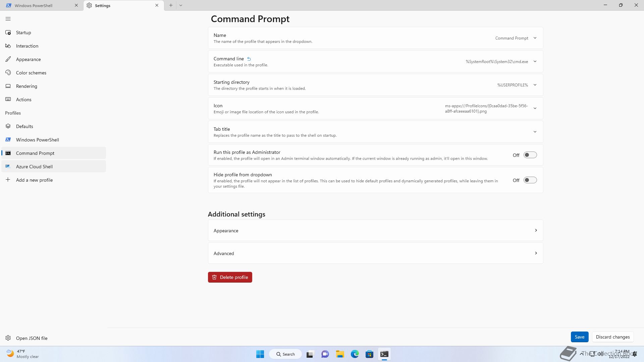Toggle the hamburger navigation menu
This screenshot has height=362, width=644.
click(x=8, y=19)
